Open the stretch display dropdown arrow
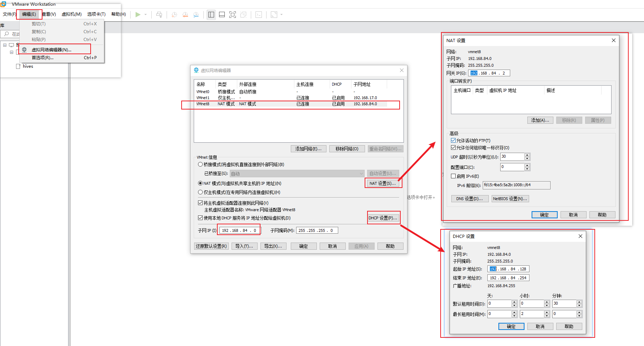The image size is (644, 346). 282,15
